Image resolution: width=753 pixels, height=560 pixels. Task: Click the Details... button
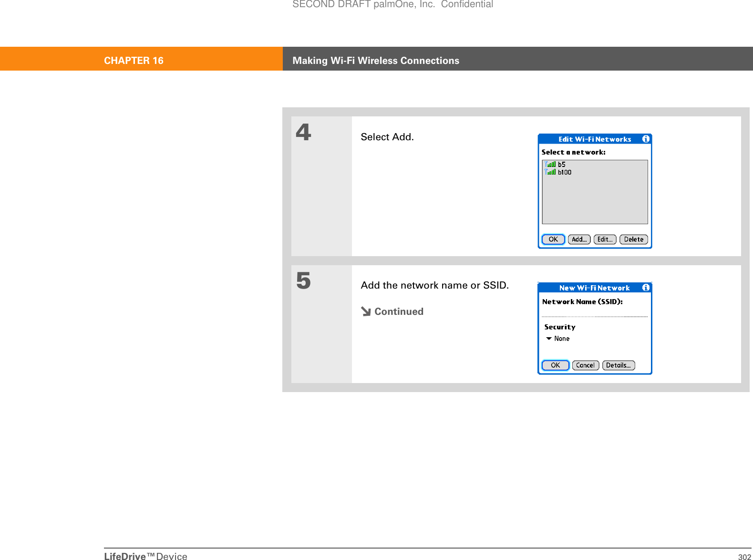tap(619, 365)
